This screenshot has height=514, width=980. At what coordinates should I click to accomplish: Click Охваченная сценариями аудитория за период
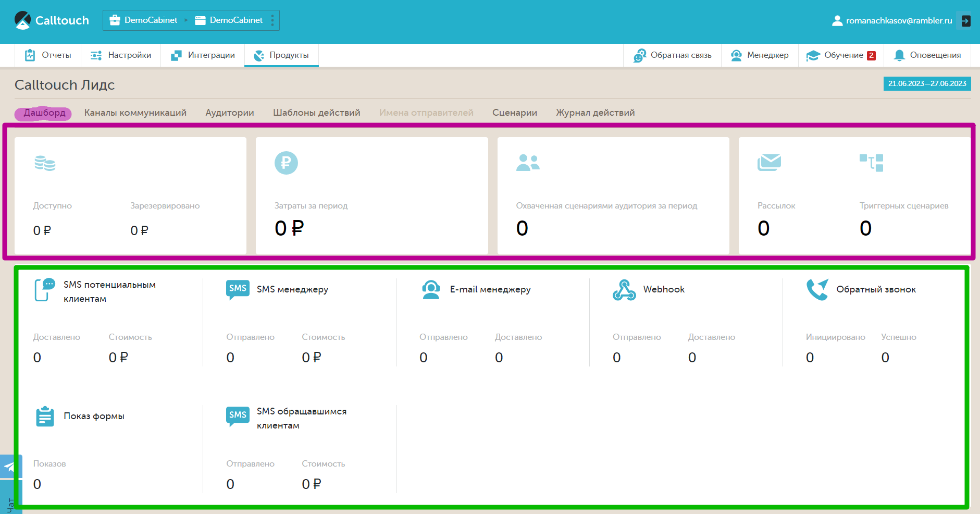pos(606,206)
